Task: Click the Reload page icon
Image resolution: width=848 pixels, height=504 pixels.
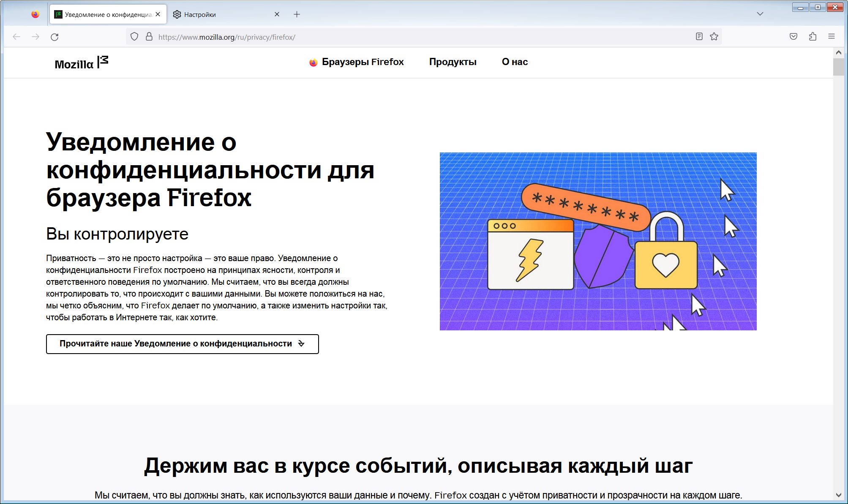Action: coord(55,37)
